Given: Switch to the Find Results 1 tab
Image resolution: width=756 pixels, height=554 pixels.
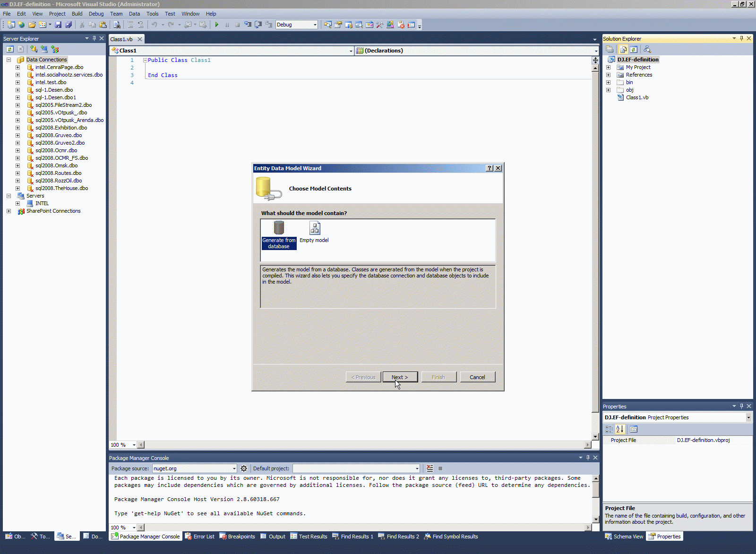Looking at the screenshot, I should (352, 537).
